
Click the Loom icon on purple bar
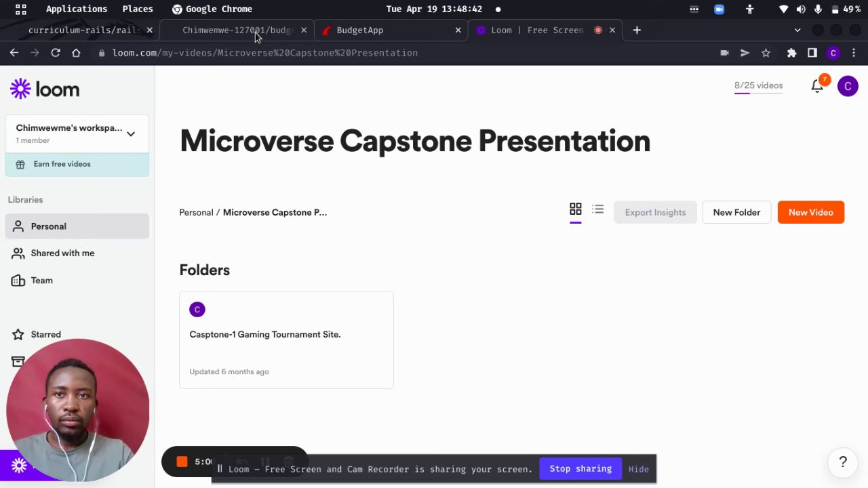(19, 465)
